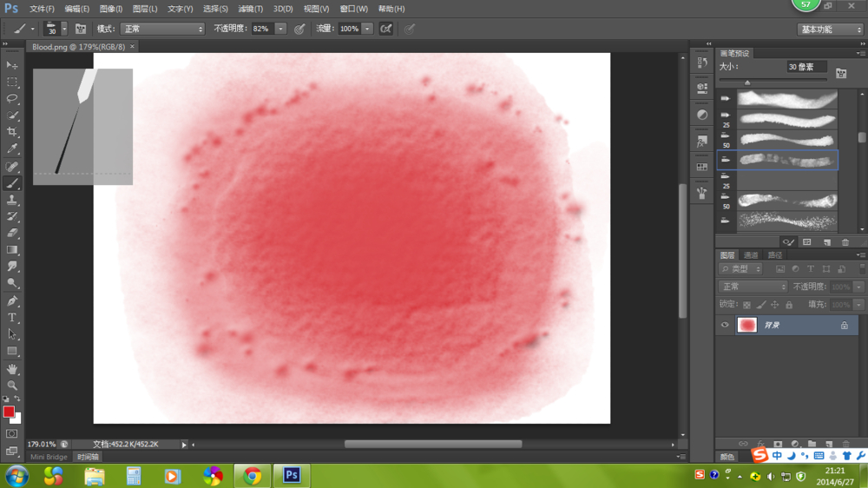Select the Zoom tool
This screenshot has width=868, height=488.
[12, 386]
